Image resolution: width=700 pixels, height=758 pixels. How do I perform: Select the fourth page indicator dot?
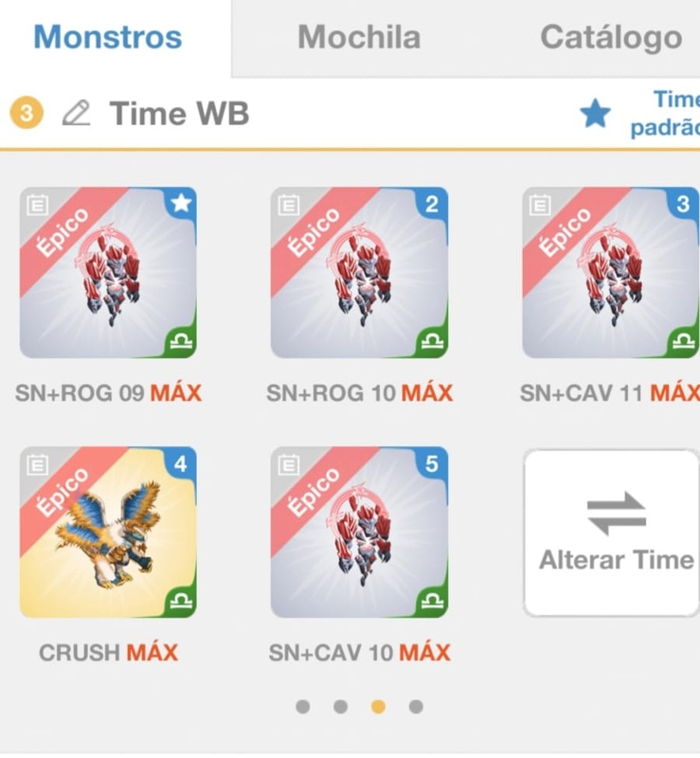pos(416,707)
